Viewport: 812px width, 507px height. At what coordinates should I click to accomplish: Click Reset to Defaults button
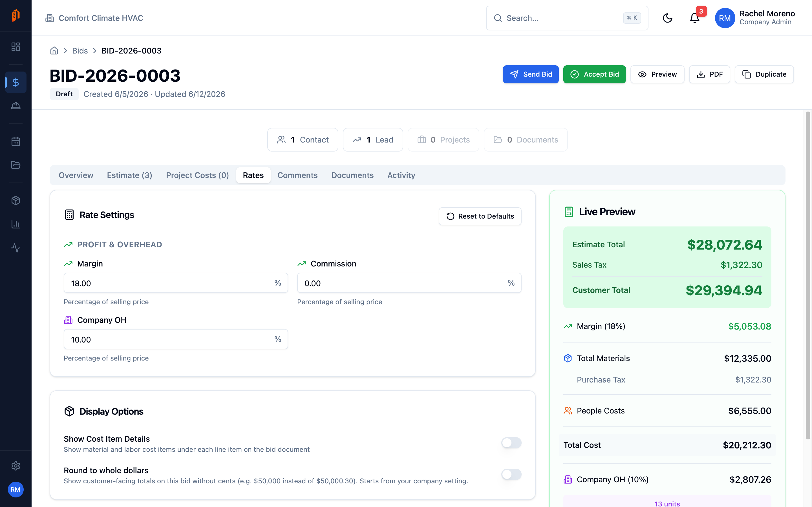[480, 216]
